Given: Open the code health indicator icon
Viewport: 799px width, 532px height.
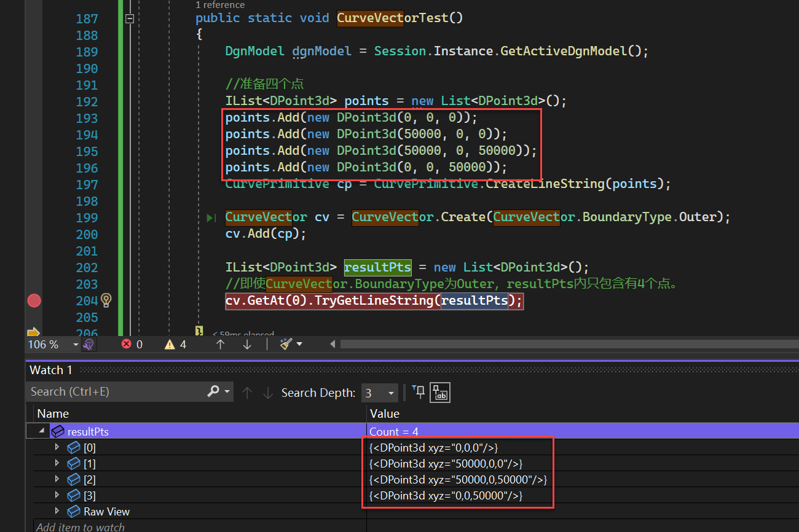Looking at the screenshot, I should (89, 344).
